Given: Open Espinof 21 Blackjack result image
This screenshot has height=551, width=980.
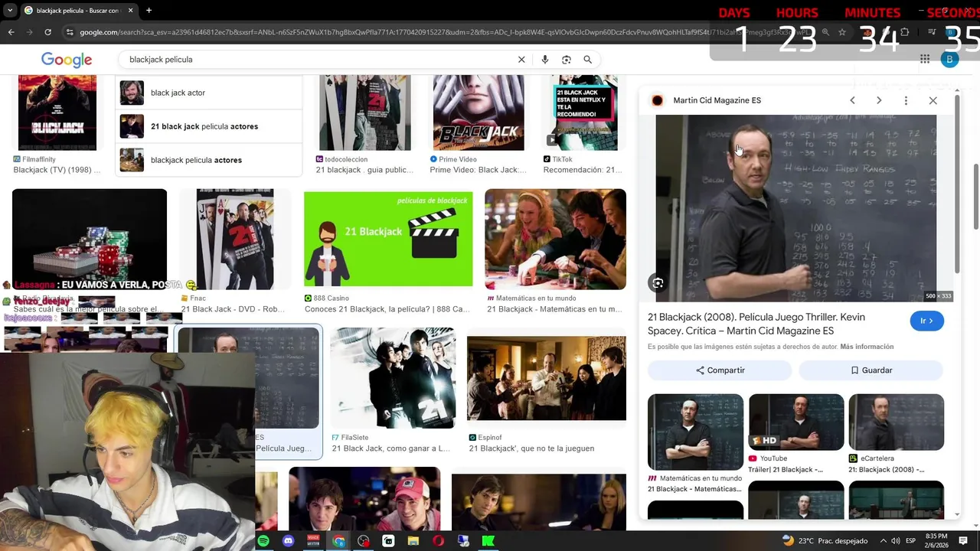Looking at the screenshot, I should coord(546,378).
